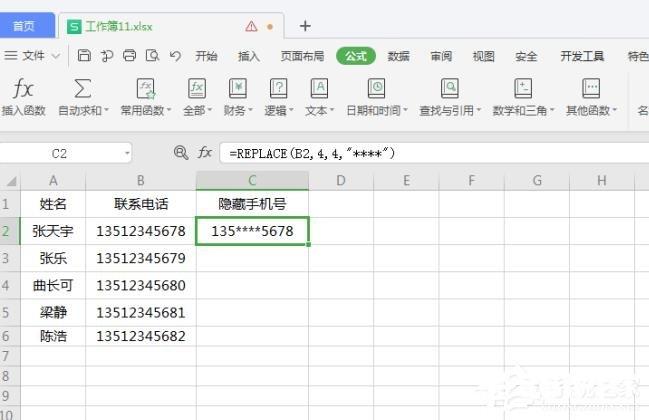649x420 pixels.
Task: Click the fx icon beside the formula bar
Action: coord(205,153)
